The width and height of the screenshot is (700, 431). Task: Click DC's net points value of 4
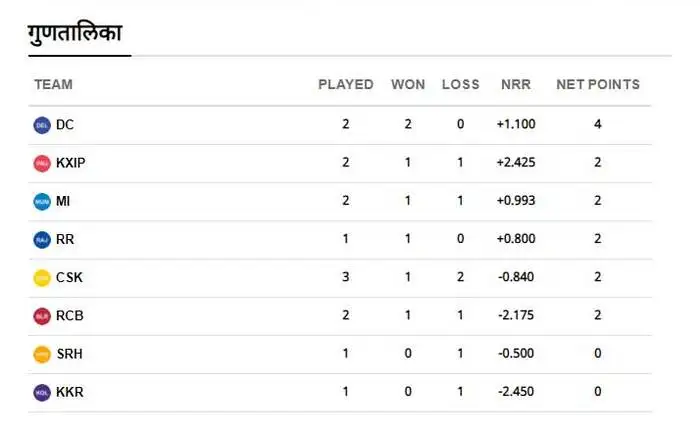(x=597, y=125)
